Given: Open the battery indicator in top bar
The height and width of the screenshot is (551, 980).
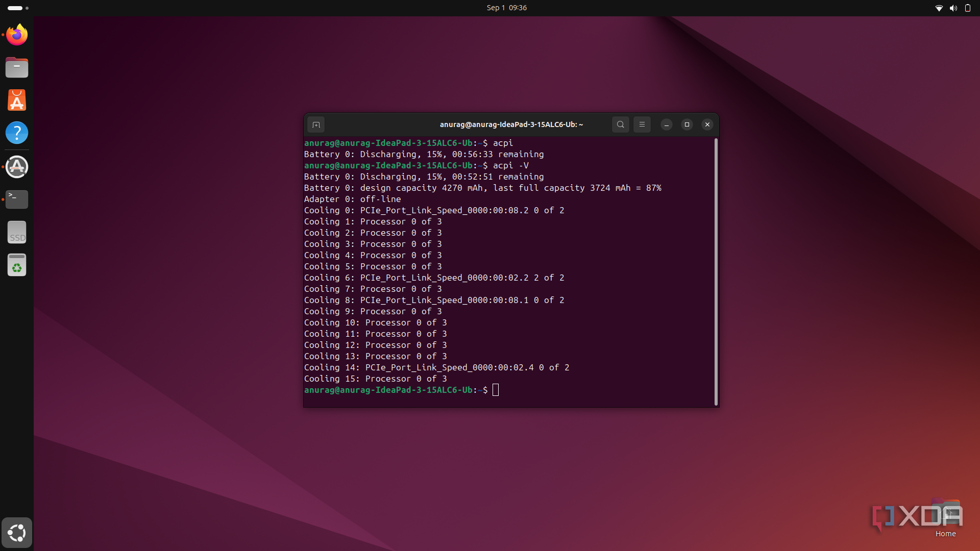Looking at the screenshot, I should click(x=967, y=8).
